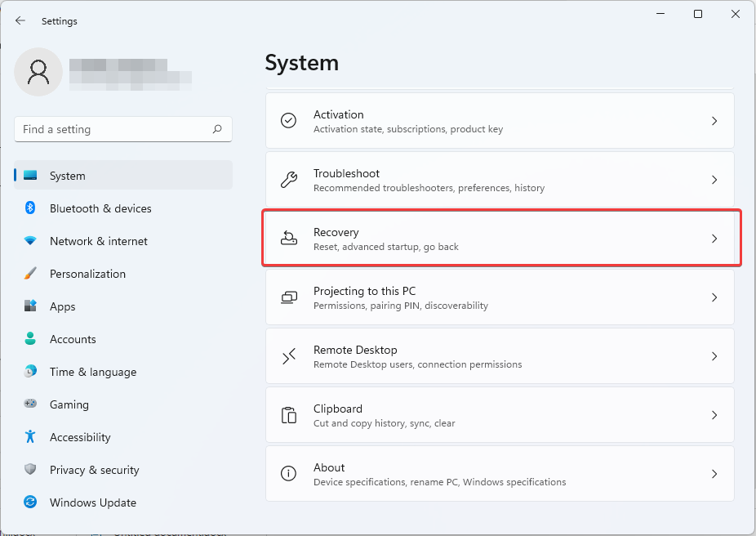Click the Activation checkmark icon
The image size is (756, 536).
288,120
